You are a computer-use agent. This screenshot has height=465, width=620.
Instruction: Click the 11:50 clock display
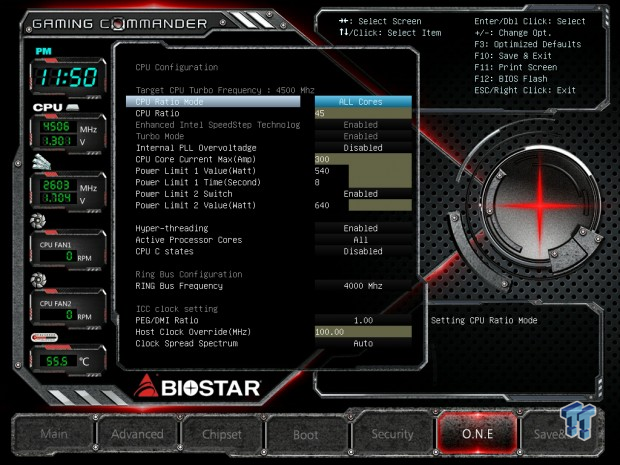[68, 77]
